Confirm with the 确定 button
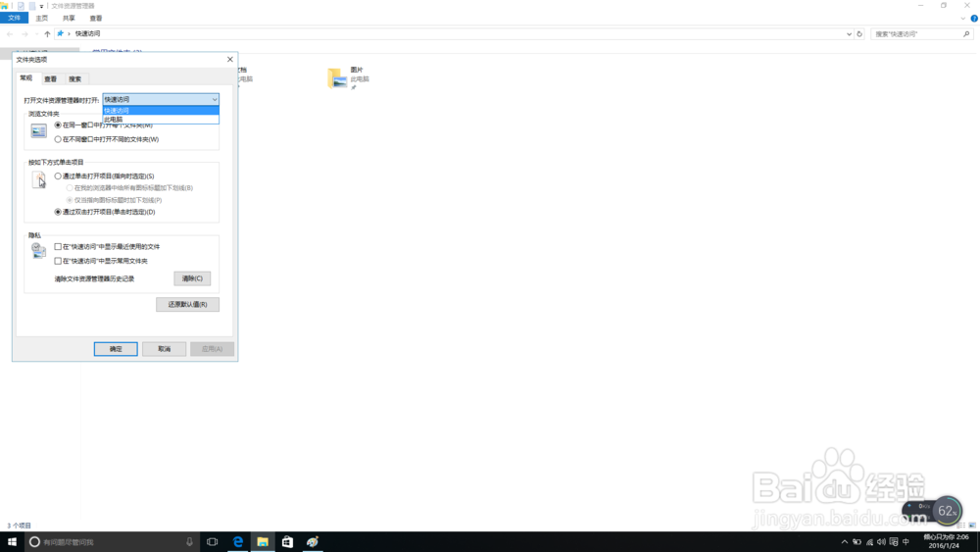980x552 pixels. click(x=116, y=349)
